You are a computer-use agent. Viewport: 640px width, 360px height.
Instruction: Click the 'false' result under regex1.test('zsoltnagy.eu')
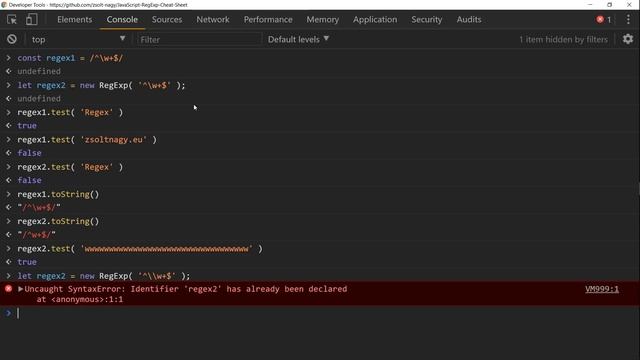tap(29, 153)
